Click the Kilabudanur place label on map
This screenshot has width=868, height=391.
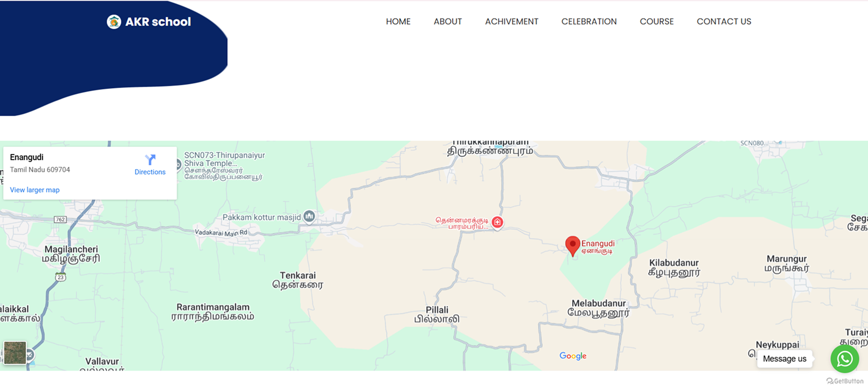click(673, 263)
